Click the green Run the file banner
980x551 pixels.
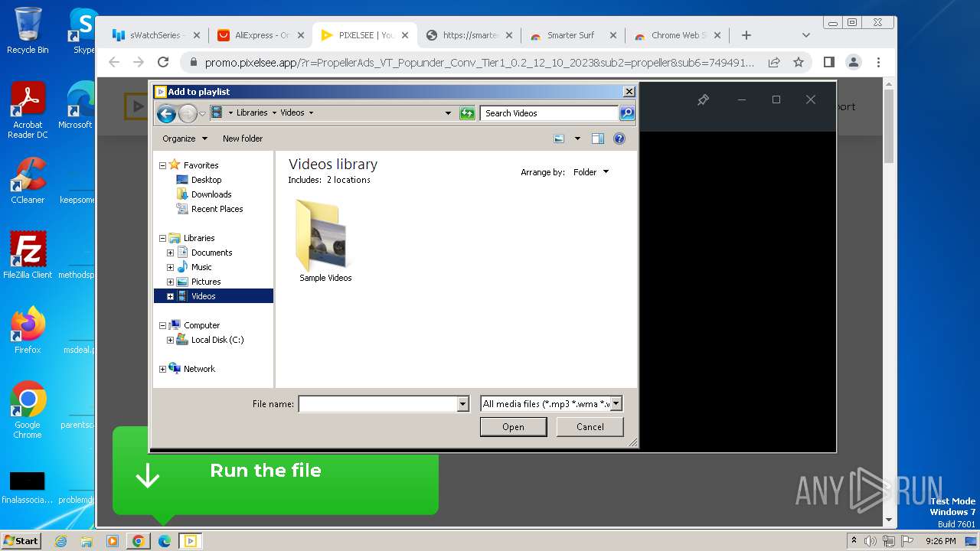pos(276,471)
